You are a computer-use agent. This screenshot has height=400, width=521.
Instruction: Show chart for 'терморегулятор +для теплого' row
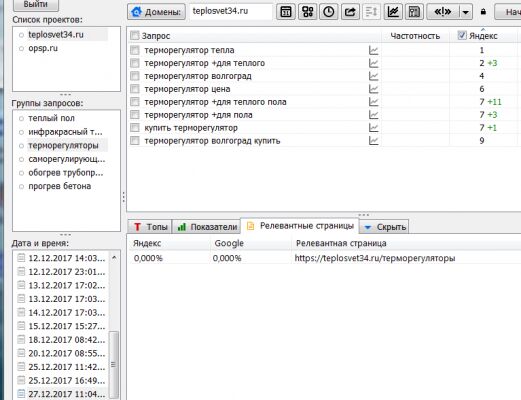click(374, 63)
